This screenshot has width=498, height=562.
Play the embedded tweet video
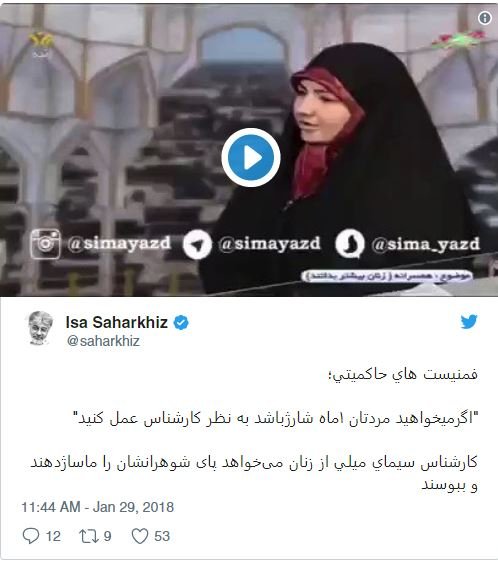pyautogui.click(x=251, y=157)
